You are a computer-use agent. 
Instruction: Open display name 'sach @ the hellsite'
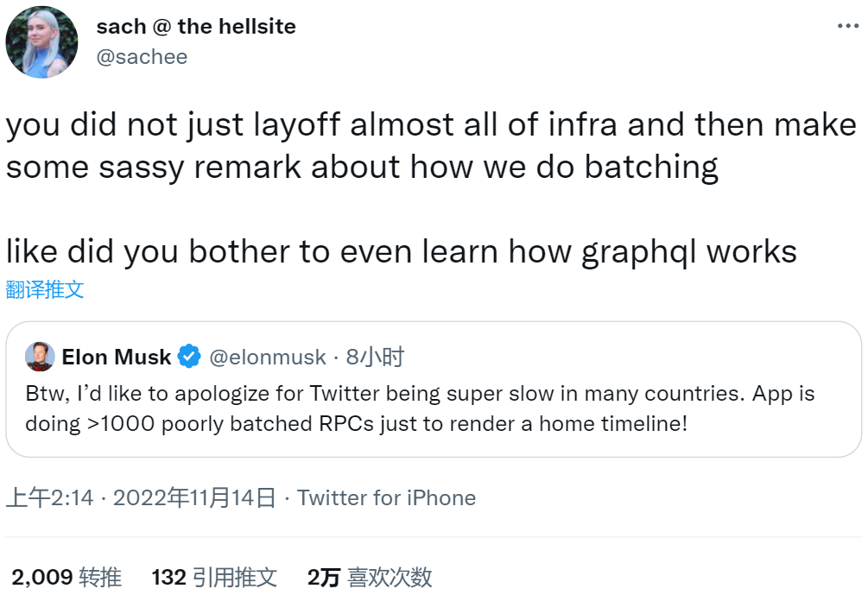pyautogui.click(x=195, y=27)
